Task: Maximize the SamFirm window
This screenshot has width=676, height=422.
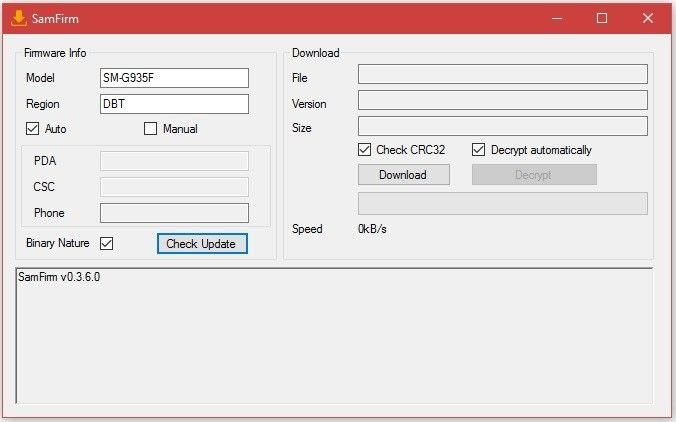Action: point(602,18)
